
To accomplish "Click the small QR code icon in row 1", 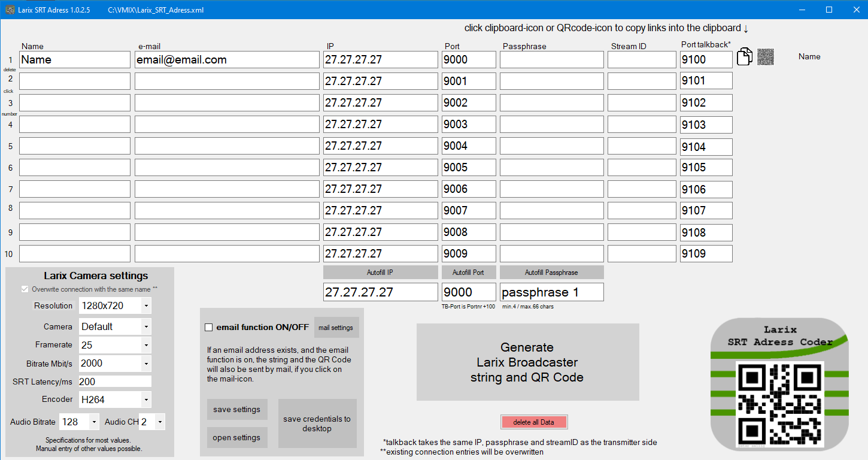I will 765,57.
